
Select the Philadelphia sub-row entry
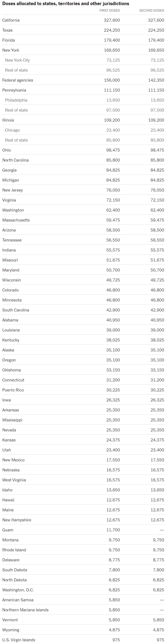(x=16, y=100)
